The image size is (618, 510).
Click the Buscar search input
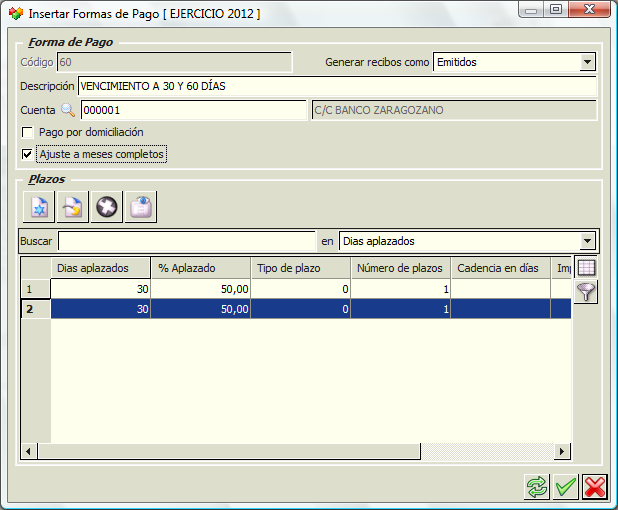point(187,241)
